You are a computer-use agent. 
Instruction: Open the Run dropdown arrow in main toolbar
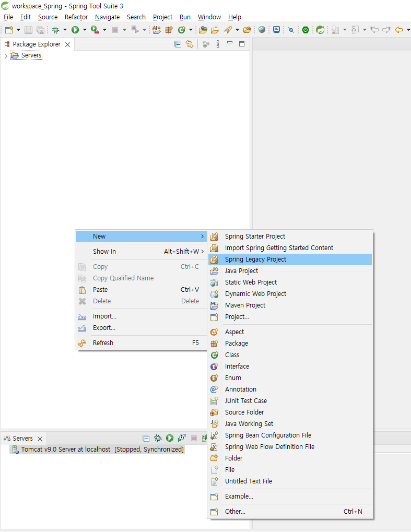[85, 30]
